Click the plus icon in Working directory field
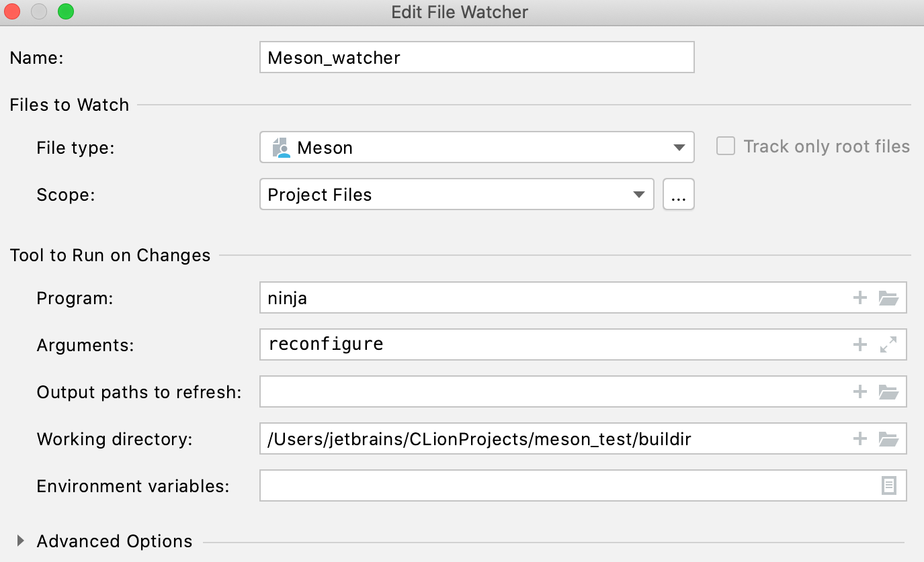 859,438
